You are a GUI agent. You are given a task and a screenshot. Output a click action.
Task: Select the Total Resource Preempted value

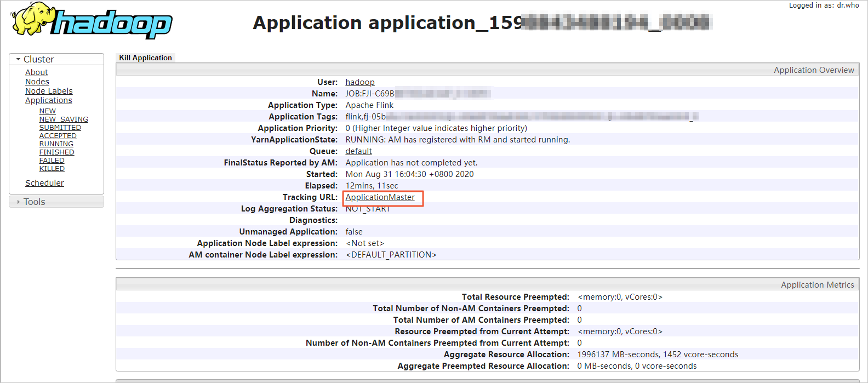(620, 297)
